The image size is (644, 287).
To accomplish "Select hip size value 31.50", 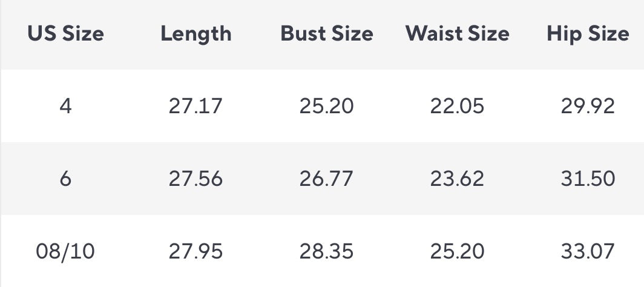I will coord(588,179).
